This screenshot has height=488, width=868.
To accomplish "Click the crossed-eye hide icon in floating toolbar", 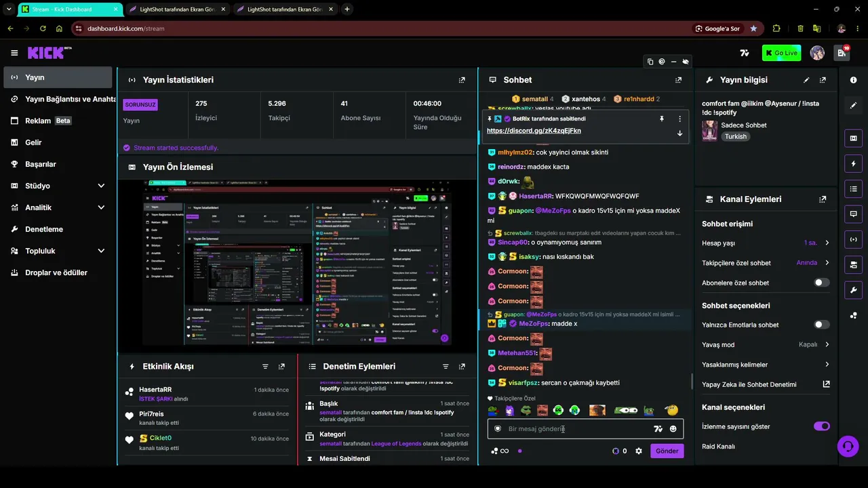I will coord(686,62).
